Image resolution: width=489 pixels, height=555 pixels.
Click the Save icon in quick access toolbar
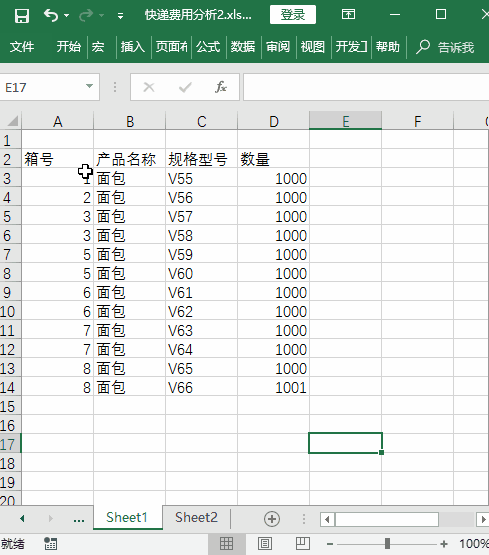click(21, 16)
